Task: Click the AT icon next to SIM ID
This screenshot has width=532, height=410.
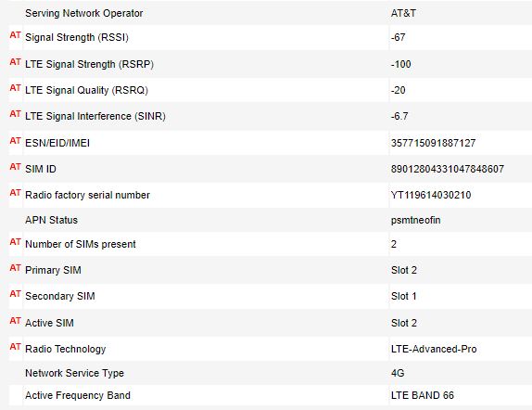Action: pyautogui.click(x=15, y=167)
